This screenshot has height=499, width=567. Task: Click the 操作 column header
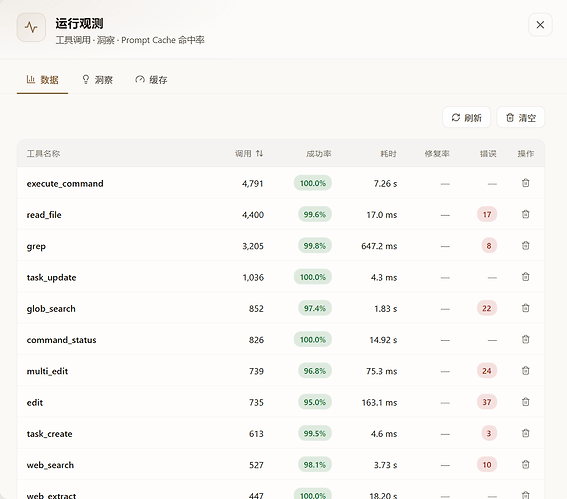526,154
